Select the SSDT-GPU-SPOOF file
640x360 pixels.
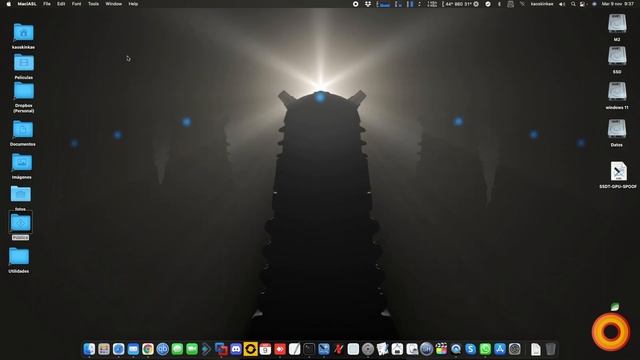tap(618, 171)
